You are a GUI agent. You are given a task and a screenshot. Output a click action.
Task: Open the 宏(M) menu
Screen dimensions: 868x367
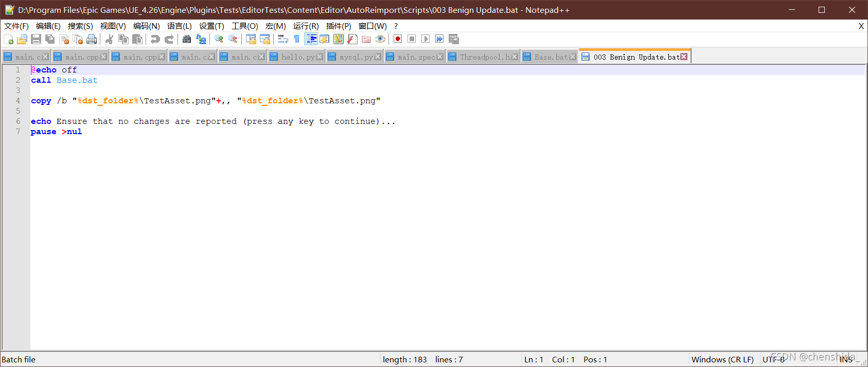tap(276, 26)
